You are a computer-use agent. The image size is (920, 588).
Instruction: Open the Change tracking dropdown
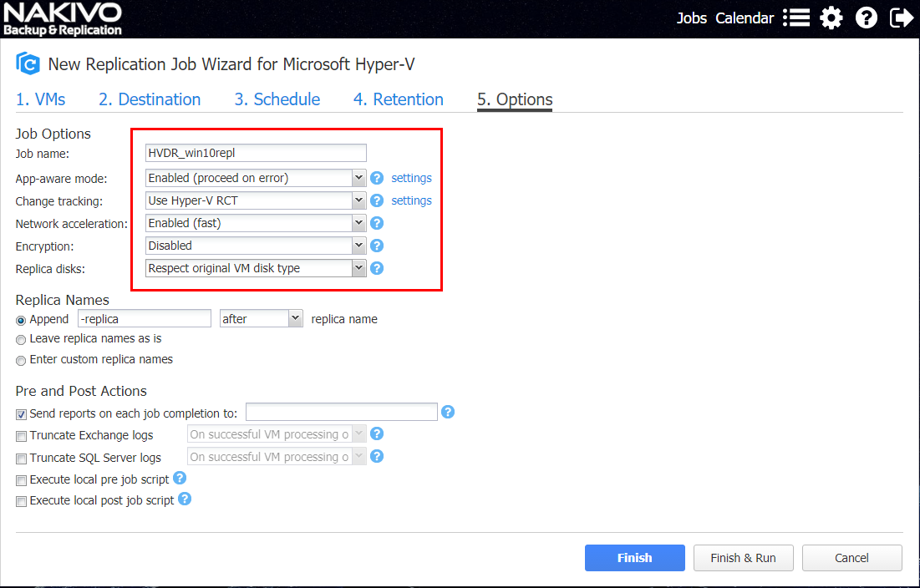click(x=256, y=200)
